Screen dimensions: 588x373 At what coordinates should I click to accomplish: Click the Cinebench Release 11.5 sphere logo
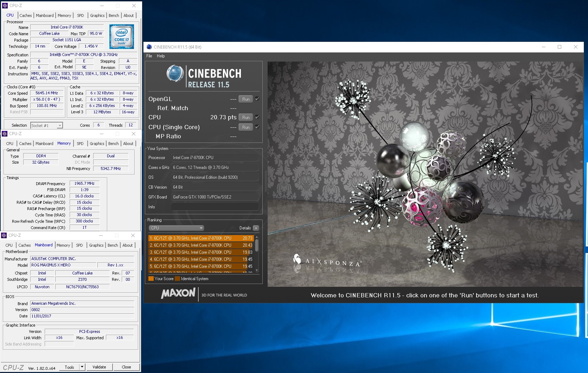(175, 74)
